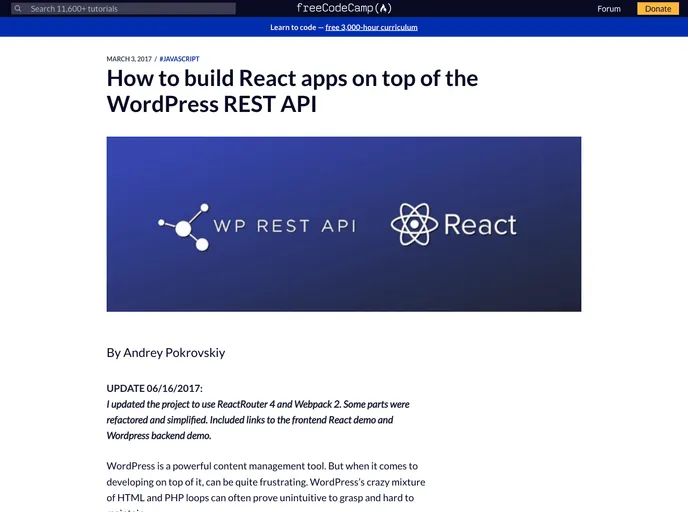Screen dimensions: 688x512
Task: Click the MARCH 3, 2017 date
Action: pos(129,59)
